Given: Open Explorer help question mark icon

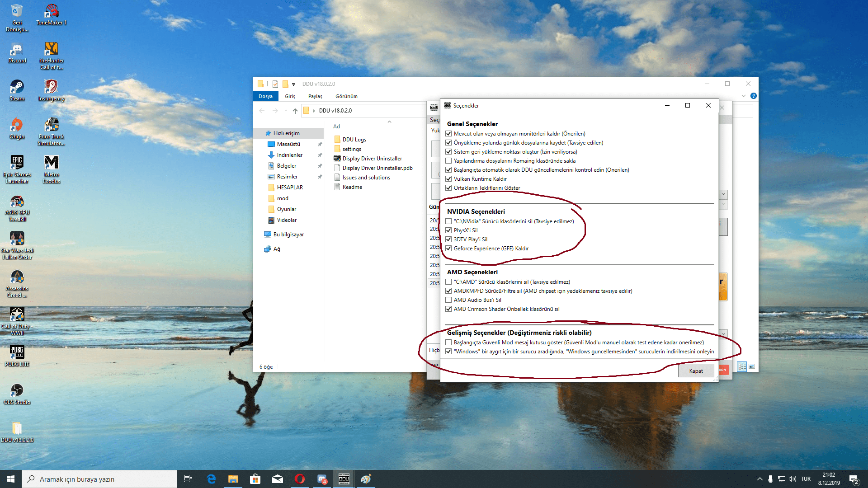Looking at the screenshot, I should coord(753,96).
